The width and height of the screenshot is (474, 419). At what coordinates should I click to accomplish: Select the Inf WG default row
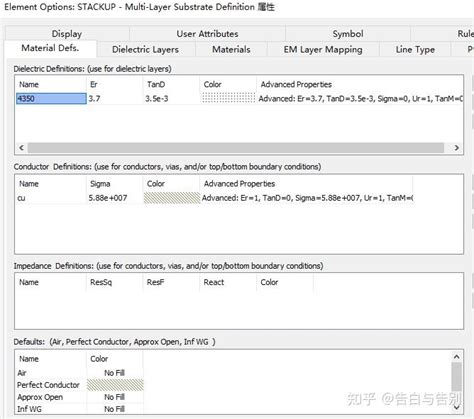coord(29,409)
